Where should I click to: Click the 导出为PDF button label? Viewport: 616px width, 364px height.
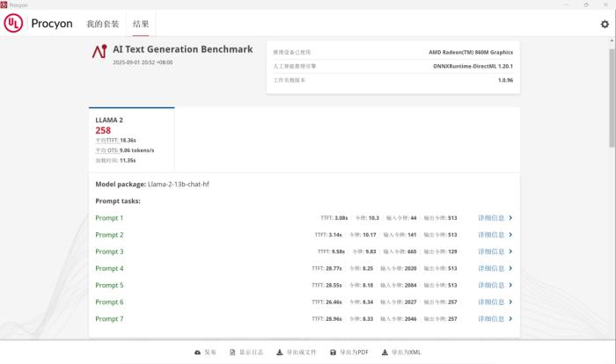click(x=355, y=353)
